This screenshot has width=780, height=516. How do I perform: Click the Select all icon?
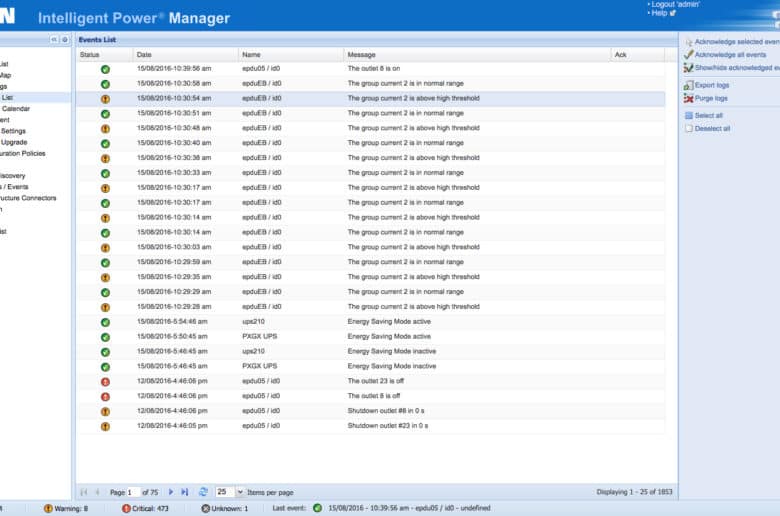click(689, 115)
